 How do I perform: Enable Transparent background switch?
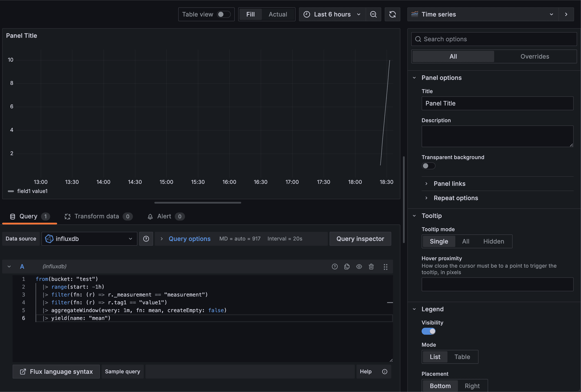[x=428, y=166]
